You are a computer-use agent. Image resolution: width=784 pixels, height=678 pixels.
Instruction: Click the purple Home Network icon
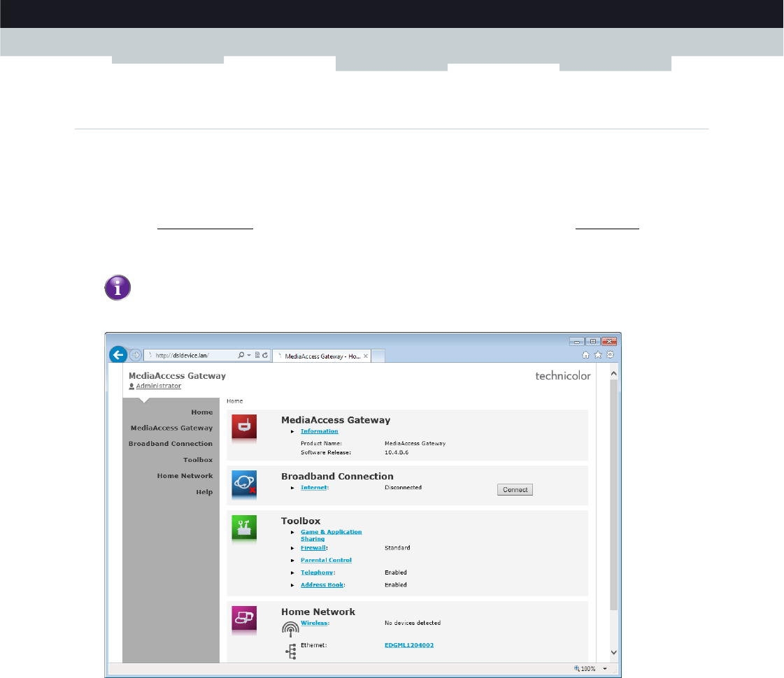tap(244, 619)
